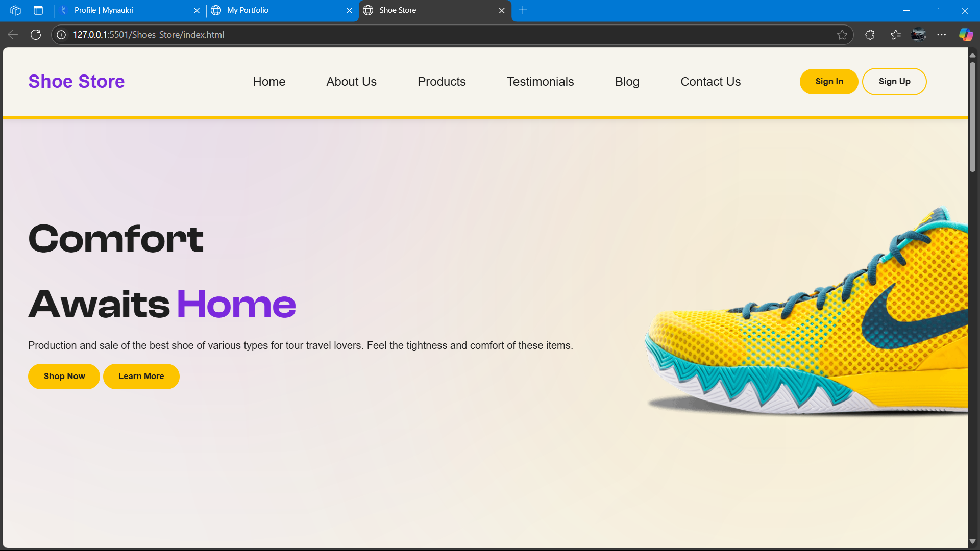Select the Shoe Store browser tab
Image resolution: width=980 pixels, height=551 pixels.
[x=435, y=10]
